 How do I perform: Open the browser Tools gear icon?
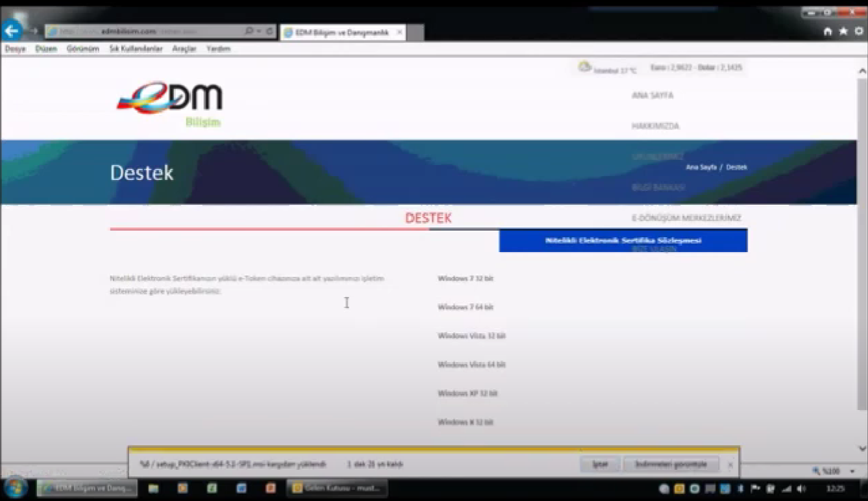858,31
